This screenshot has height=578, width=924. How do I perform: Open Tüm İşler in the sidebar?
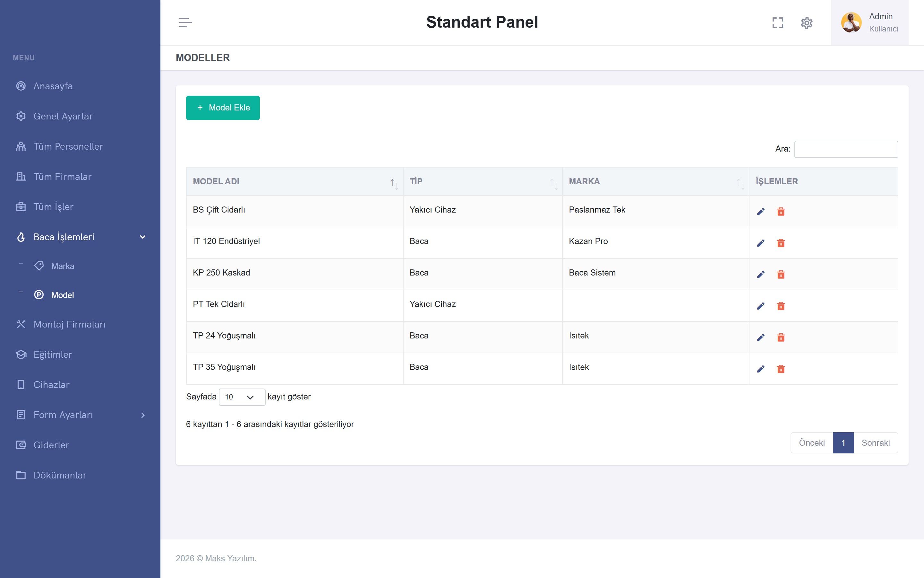[x=80, y=207]
